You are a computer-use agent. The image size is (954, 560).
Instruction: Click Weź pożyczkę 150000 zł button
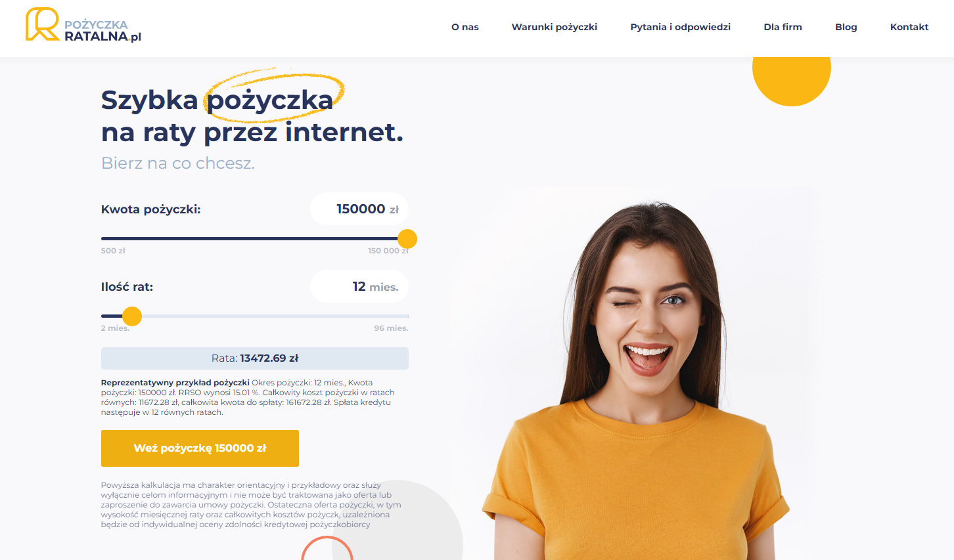point(200,448)
